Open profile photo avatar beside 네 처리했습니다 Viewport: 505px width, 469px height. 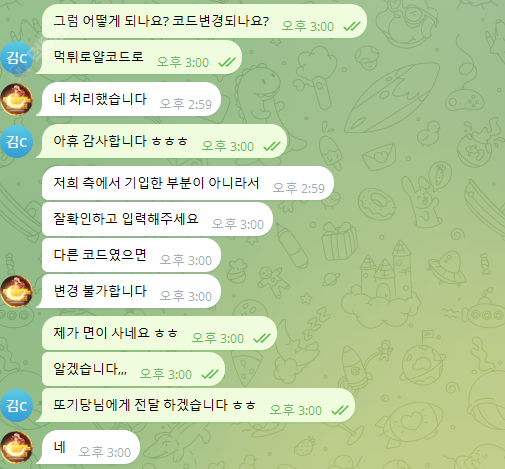click(16, 100)
